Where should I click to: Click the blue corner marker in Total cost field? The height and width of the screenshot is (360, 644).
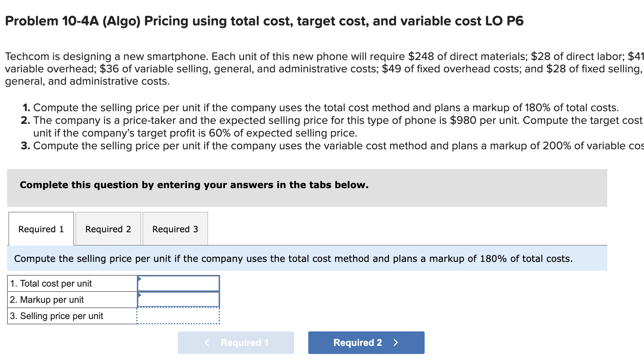tap(139, 279)
